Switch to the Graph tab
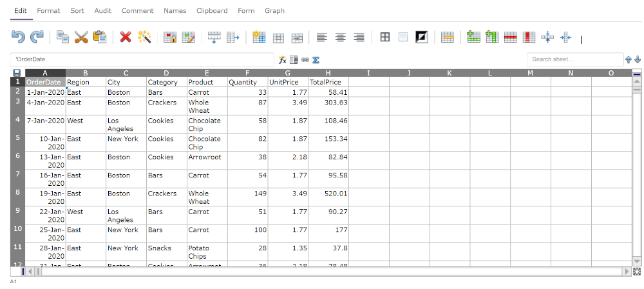This screenshot has width=644, height=289. 274,11
